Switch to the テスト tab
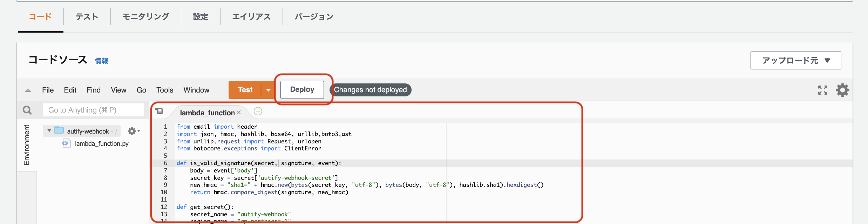This screenshot has width=868, height=224. coord(87,16)
